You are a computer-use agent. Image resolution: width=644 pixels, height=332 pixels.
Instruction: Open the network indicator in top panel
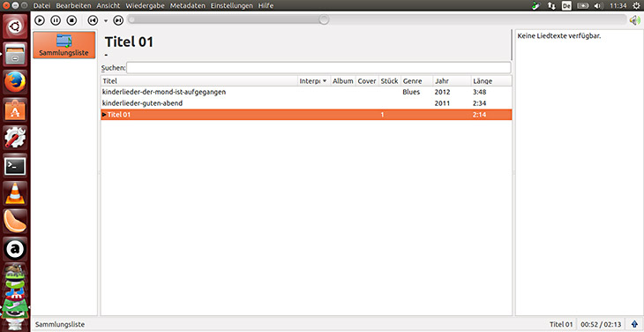click(551, 6)
